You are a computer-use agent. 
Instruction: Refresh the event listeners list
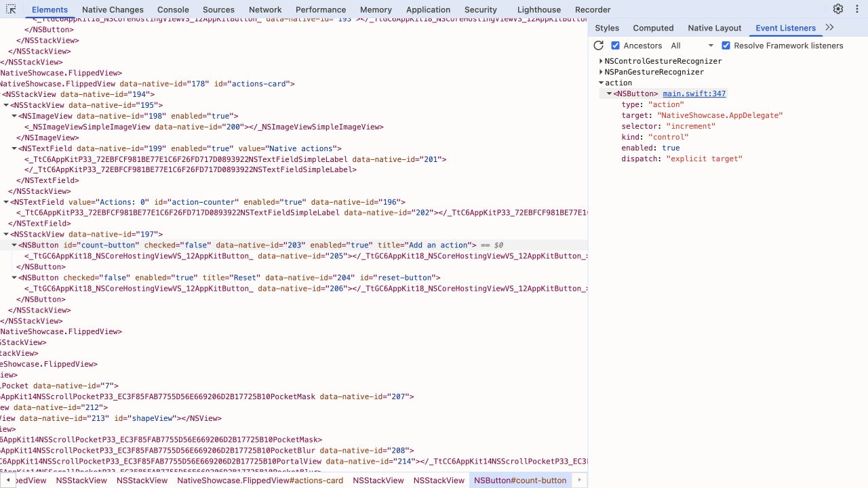(598, 45)
